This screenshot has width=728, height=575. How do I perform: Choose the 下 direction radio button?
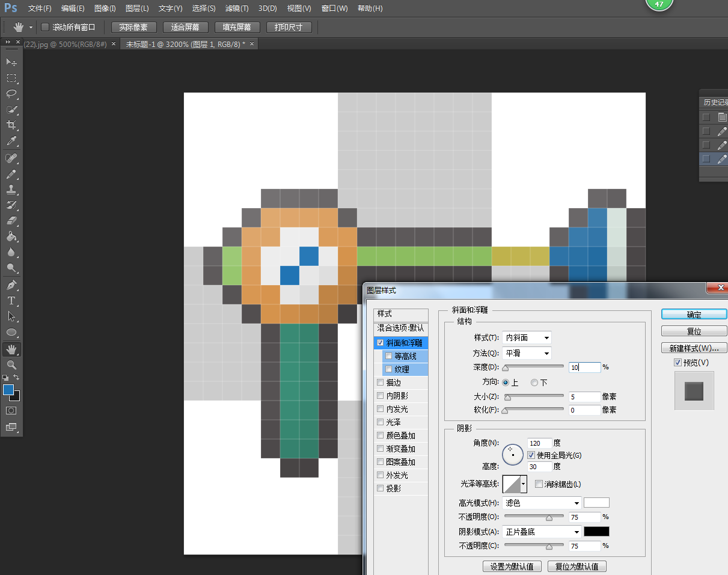point(534,383)
